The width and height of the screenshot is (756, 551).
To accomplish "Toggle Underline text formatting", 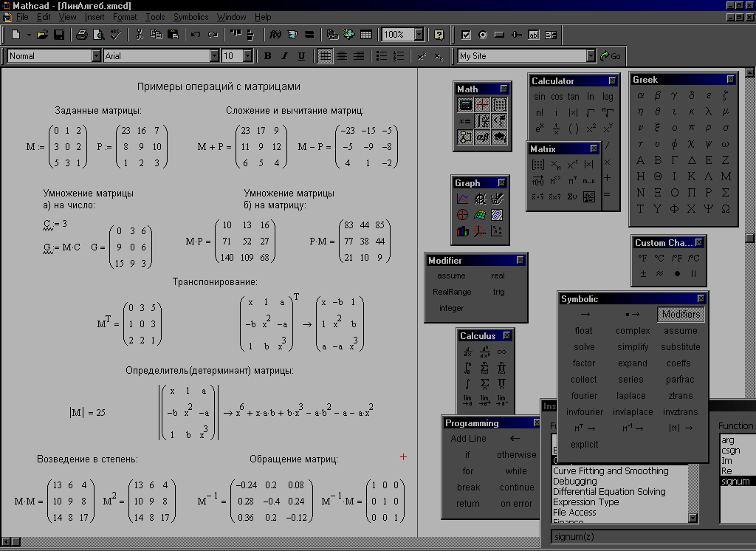I will (x=301, y=56).
